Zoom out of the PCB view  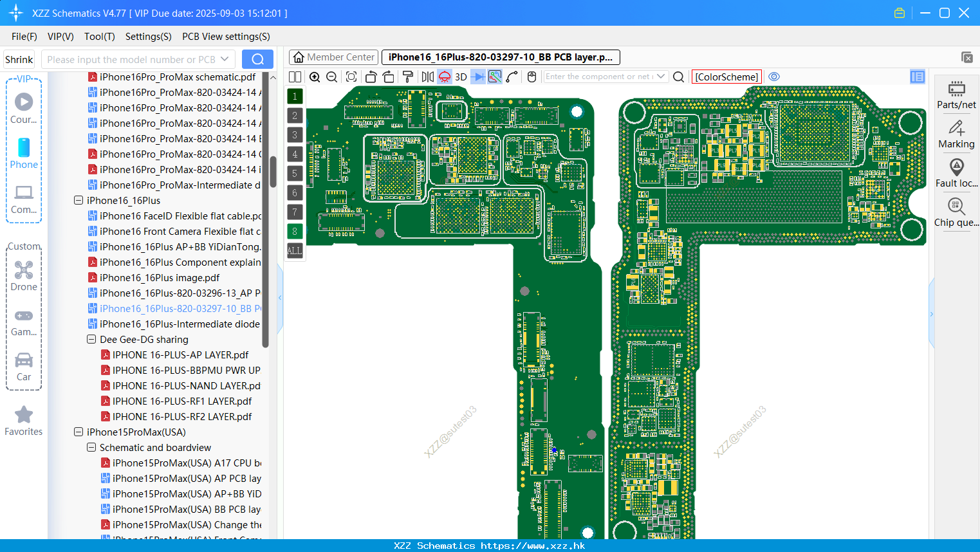[332, 77]
